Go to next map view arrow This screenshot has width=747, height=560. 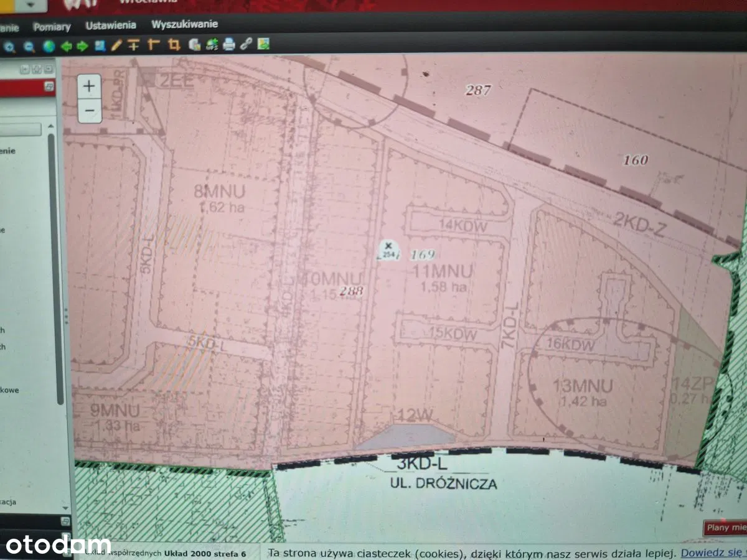[x=82, y=46]
